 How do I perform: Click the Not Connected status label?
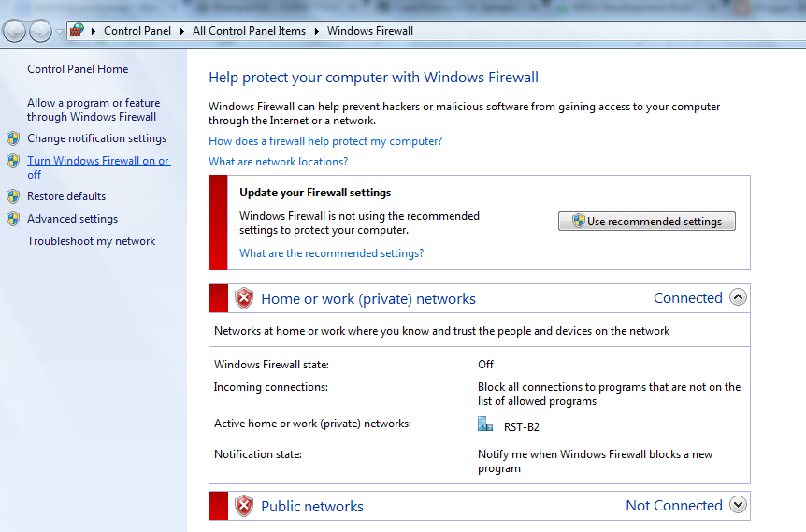pos(674,505)
